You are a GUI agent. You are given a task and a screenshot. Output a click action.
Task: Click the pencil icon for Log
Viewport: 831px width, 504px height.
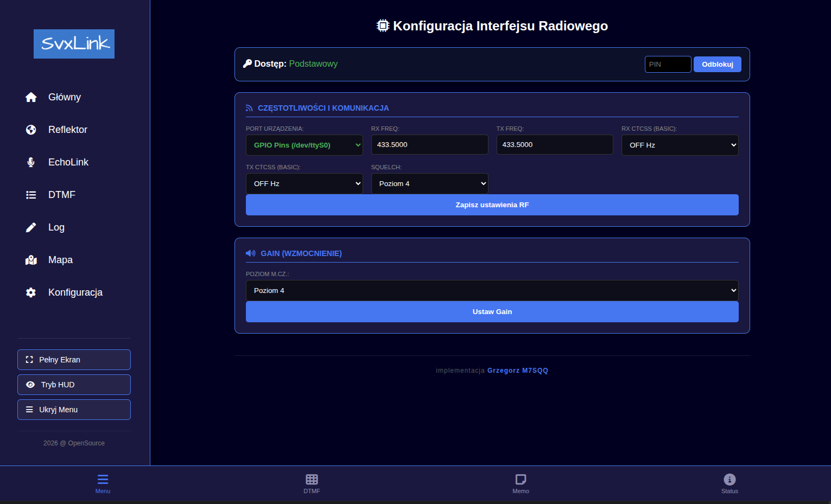point(31,227)
